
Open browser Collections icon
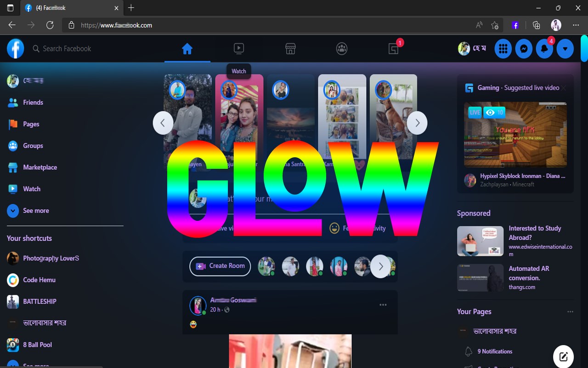[536, 25]
